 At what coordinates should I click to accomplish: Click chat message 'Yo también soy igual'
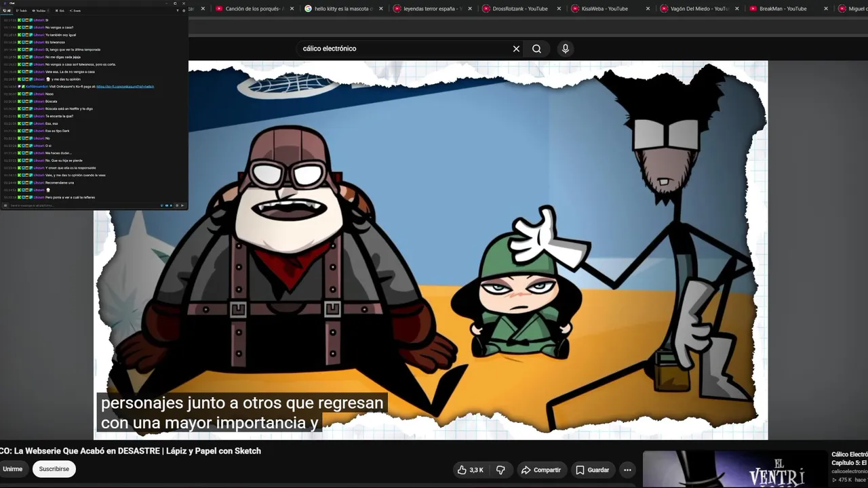60,35
